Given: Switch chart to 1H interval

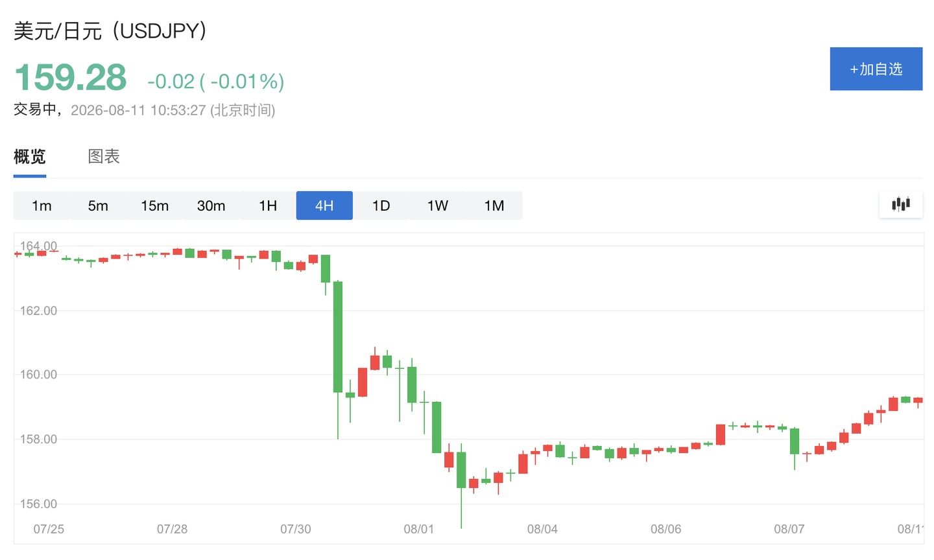Looking at the screenshot, I should pyautogui.click(x=268, y=205).
